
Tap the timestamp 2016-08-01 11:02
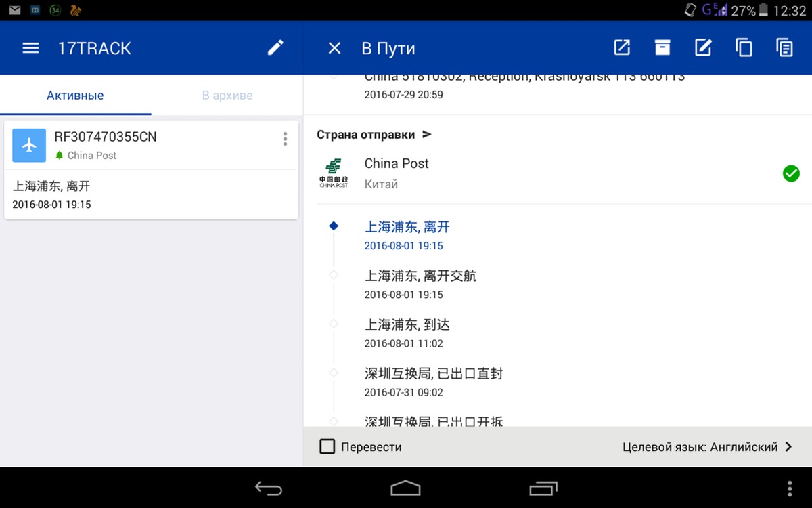(x=404, y=343)
